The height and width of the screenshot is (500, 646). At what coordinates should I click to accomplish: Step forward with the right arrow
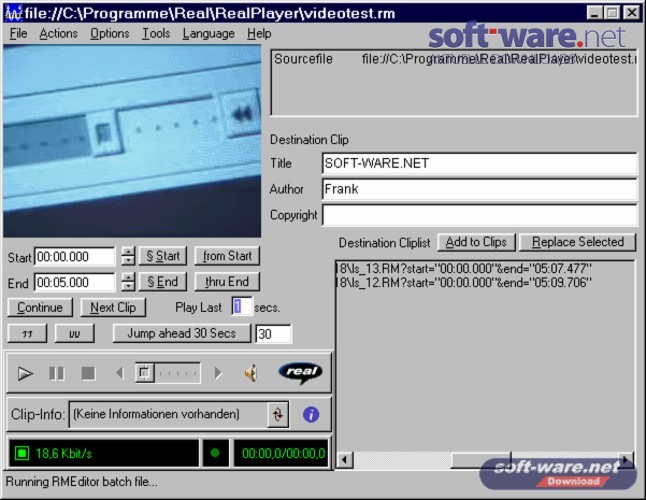(218, 373)
